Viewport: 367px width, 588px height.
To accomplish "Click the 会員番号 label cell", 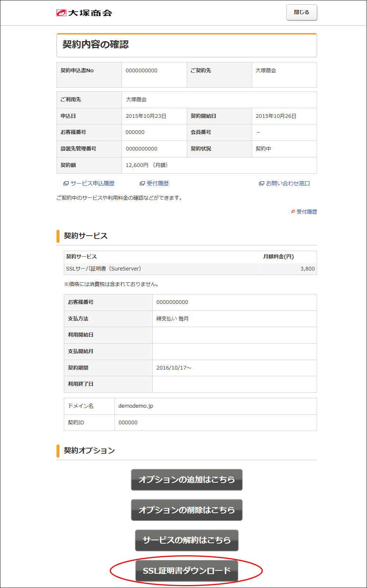I will pyautogui.click(x=219, y=132).
